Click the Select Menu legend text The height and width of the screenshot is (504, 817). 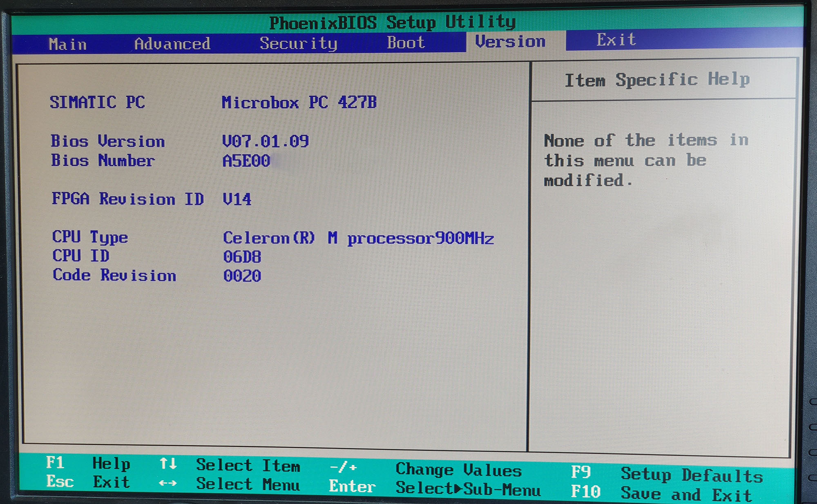[248, 484]
